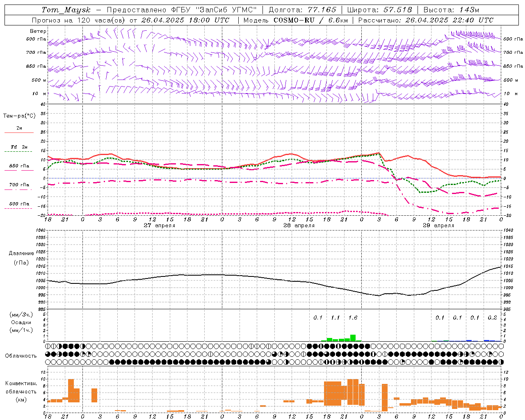Click the Осадки precipitation label
Image resolution: width=525 pixels, height=420 pixels.
pyautogui.click(x=21, y=322)
